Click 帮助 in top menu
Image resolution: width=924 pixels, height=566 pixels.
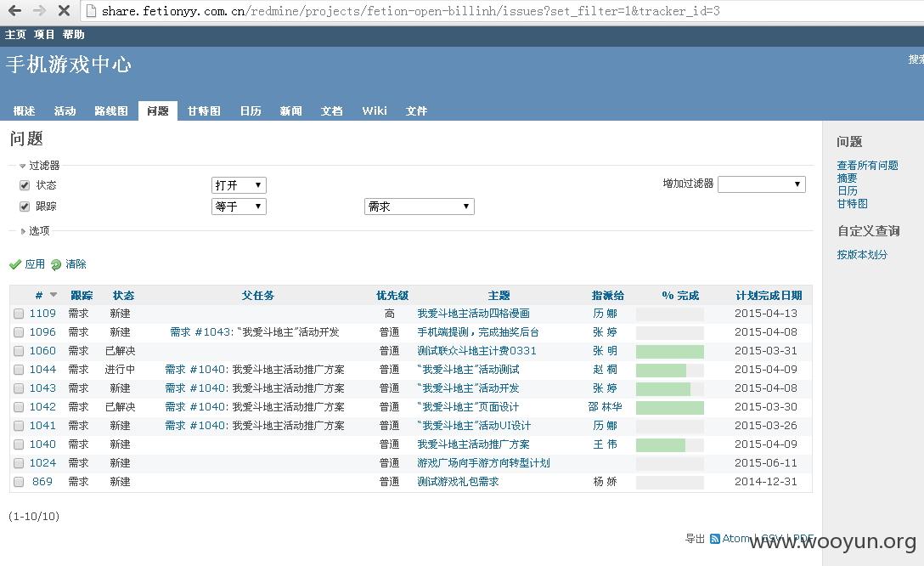(x=74, y=35)
